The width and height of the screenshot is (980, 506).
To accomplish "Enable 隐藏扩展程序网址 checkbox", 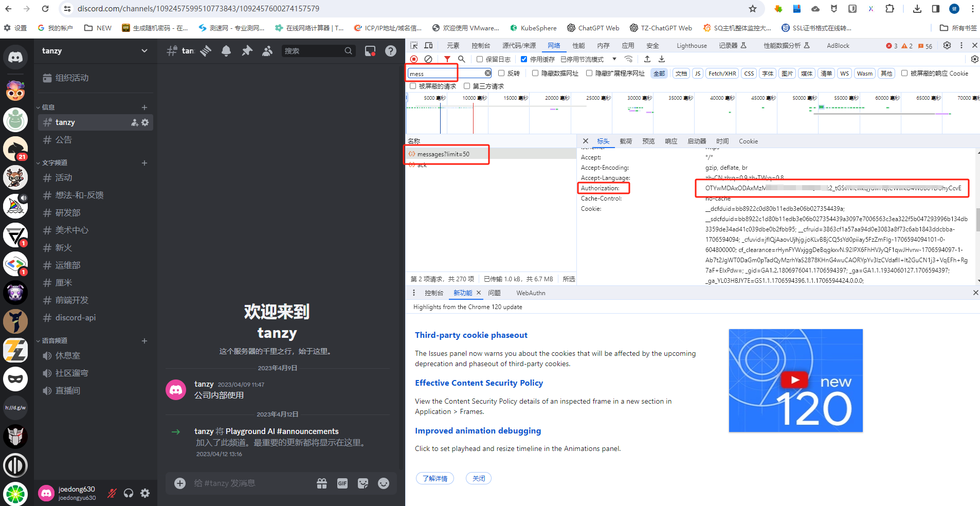I will [589, 73].
